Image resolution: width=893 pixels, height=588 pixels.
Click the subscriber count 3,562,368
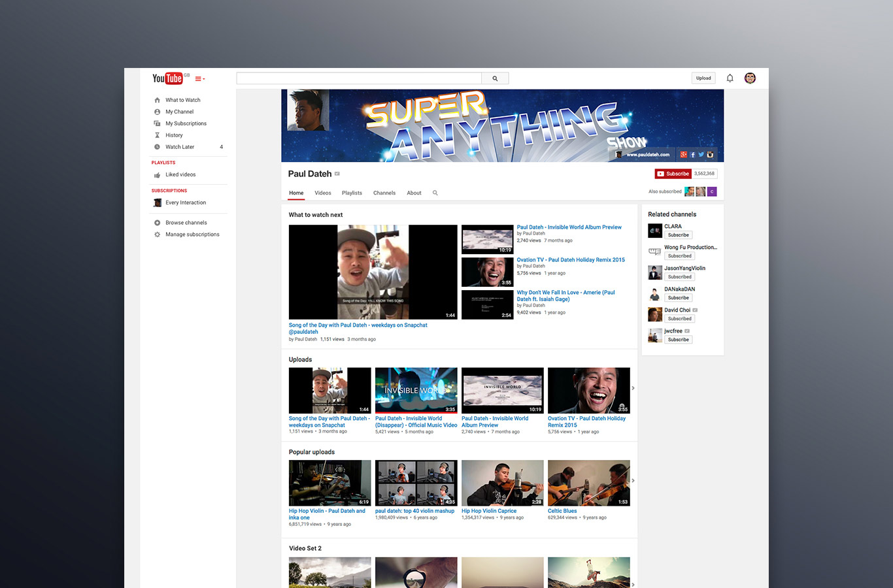click(705, 174)
